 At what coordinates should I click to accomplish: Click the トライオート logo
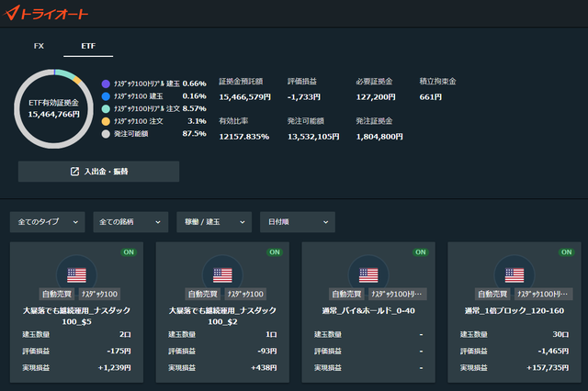coord(45,13)
